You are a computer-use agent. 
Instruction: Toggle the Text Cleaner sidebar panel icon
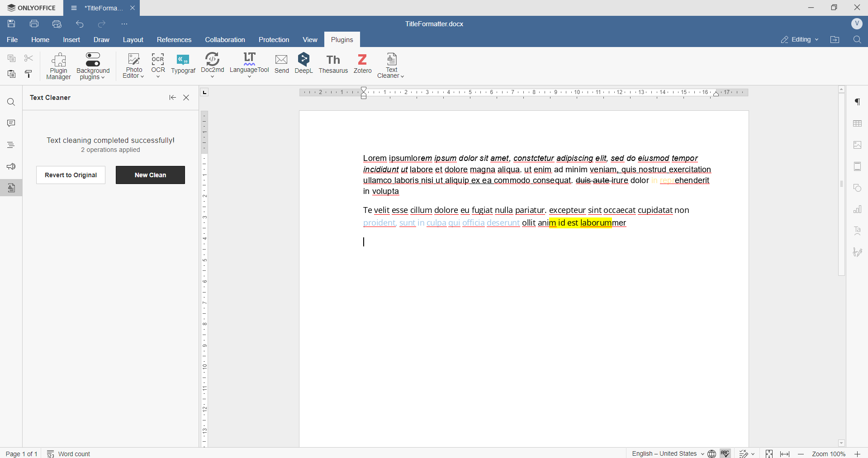pyautogui.click(x=11, y=188)
